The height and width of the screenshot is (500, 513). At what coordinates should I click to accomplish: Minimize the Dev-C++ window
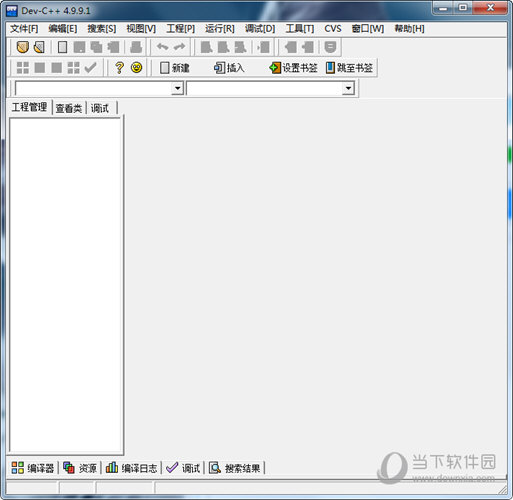coord(443,8)
